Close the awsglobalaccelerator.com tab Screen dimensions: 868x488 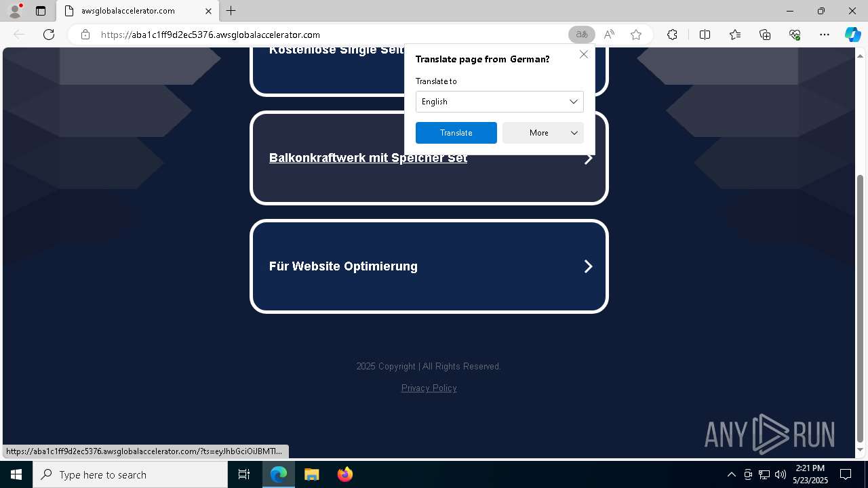(209, 11)
